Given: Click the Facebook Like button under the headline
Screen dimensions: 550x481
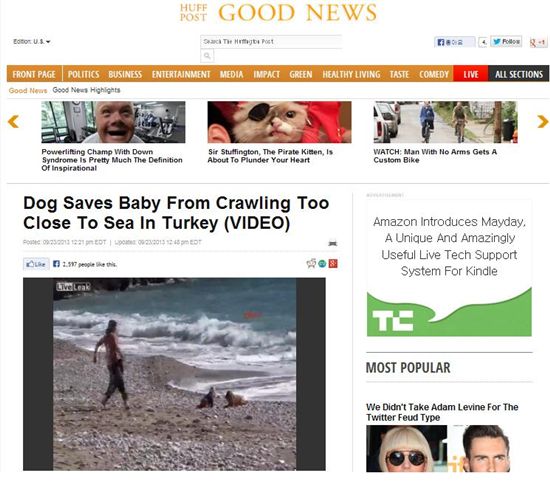Looking at the screenshot, I should click(x=36, y=264).
